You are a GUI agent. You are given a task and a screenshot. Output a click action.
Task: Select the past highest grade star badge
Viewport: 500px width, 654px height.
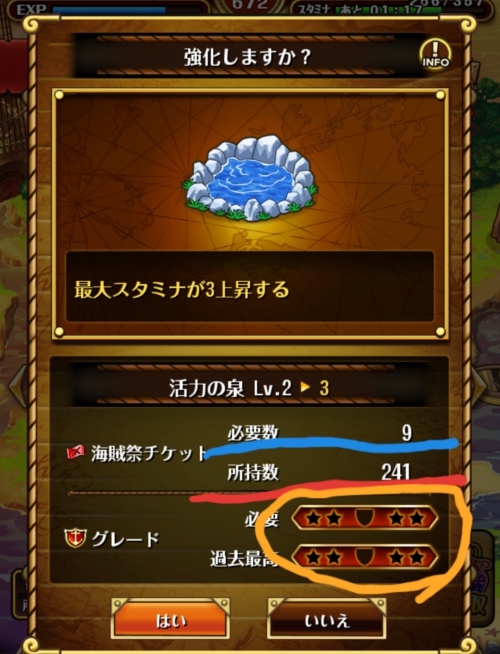(x=364, y=557)
